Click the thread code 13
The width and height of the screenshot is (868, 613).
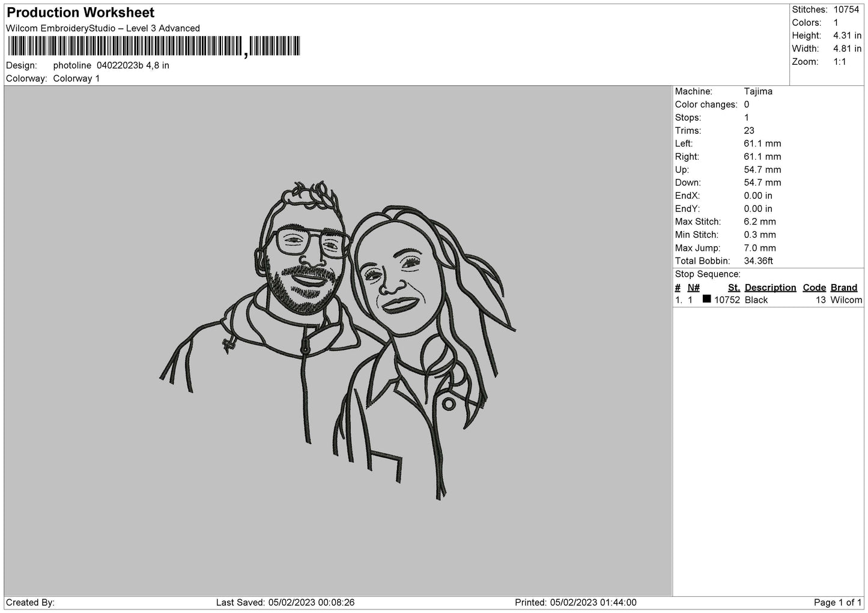[x=821, y=300]
